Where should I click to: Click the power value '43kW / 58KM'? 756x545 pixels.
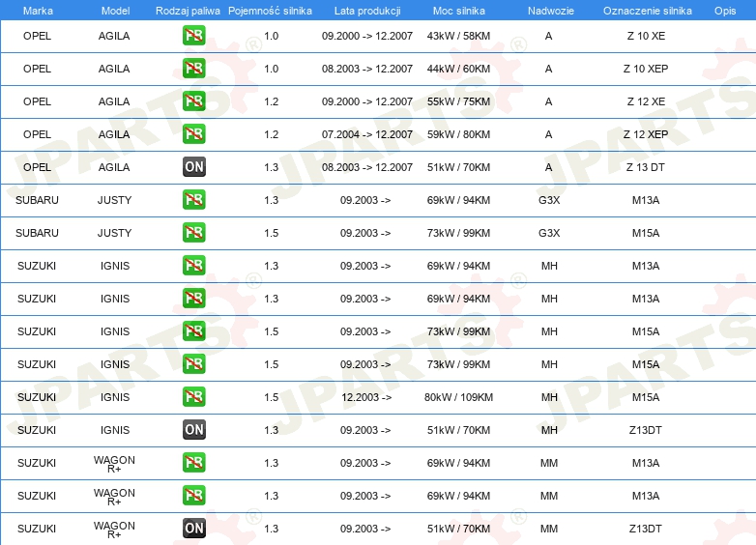(x=458, y=36)
